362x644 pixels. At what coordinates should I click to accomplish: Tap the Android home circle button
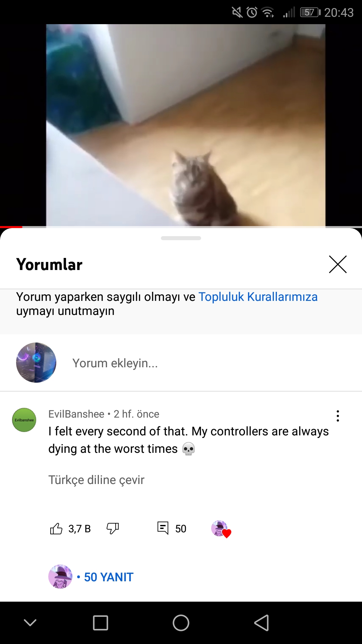coord(181,623)
